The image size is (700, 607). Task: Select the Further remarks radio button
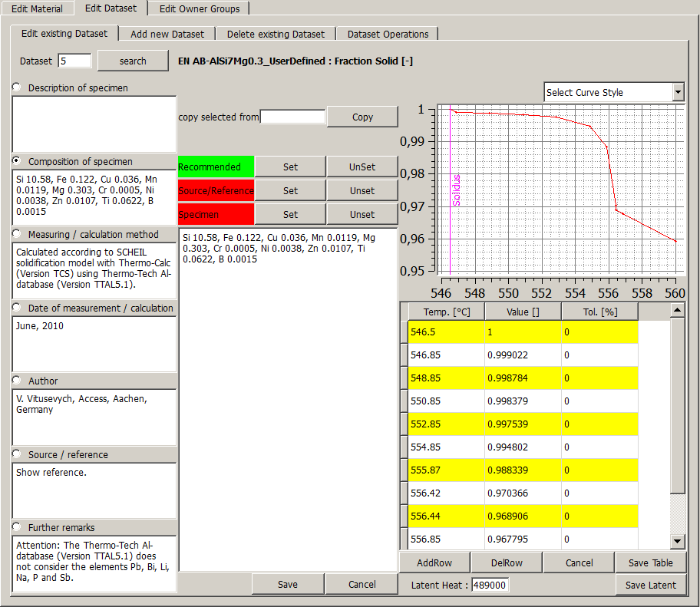[x=17, y=527]
